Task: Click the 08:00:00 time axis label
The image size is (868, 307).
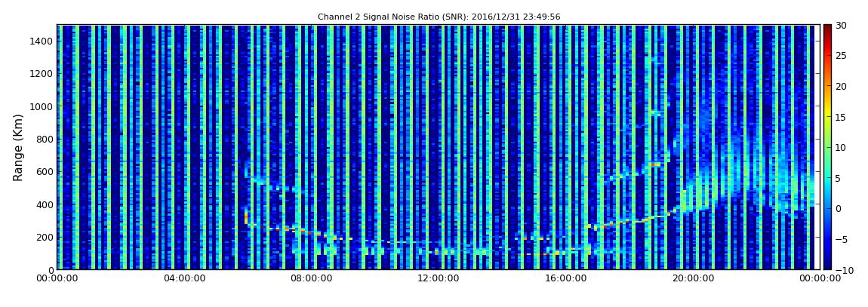Action: coord(311,279)
